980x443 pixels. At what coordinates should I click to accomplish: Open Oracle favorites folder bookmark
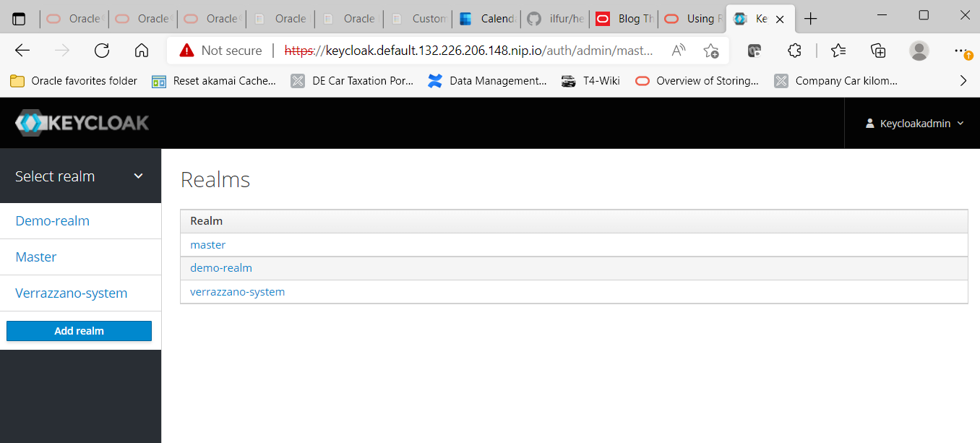[74, 81]
